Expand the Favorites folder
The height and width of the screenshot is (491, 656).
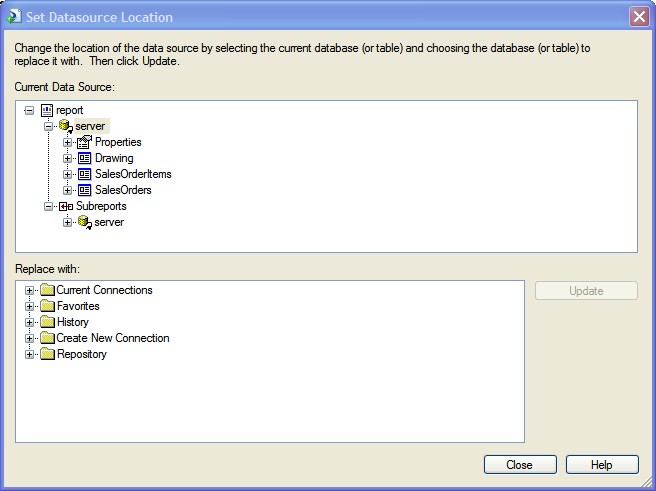30,306
